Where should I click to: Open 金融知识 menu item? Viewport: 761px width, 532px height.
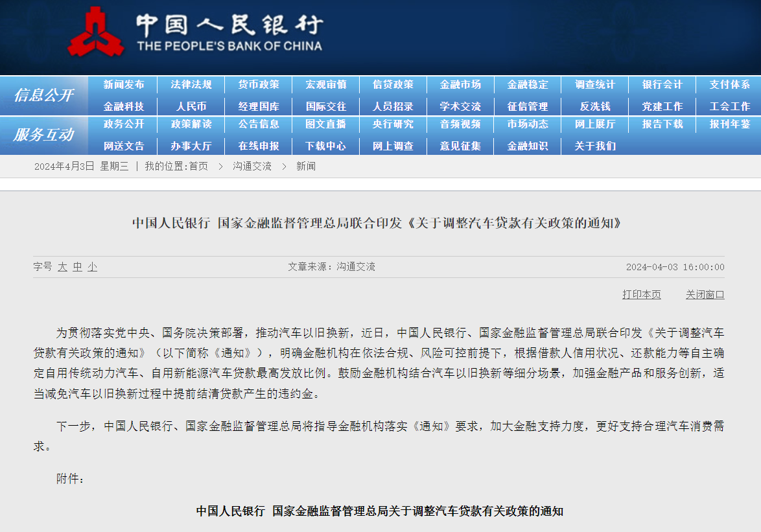coord(528,146)
